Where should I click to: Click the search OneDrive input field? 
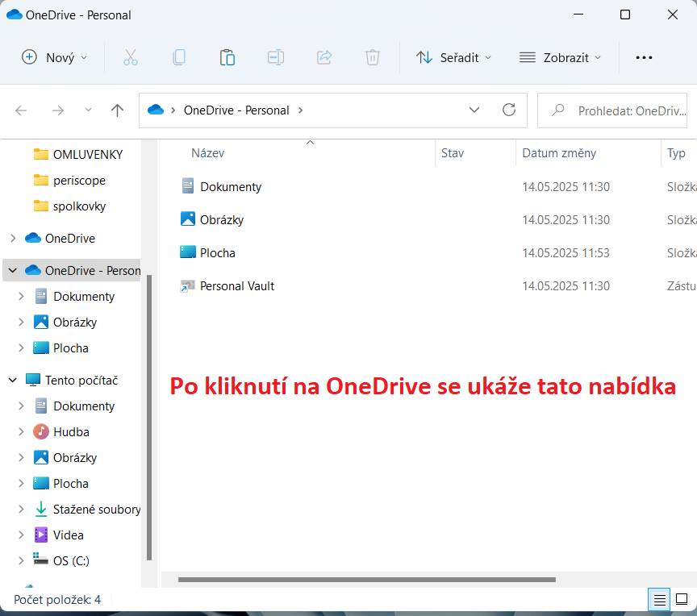coord(612,110)
